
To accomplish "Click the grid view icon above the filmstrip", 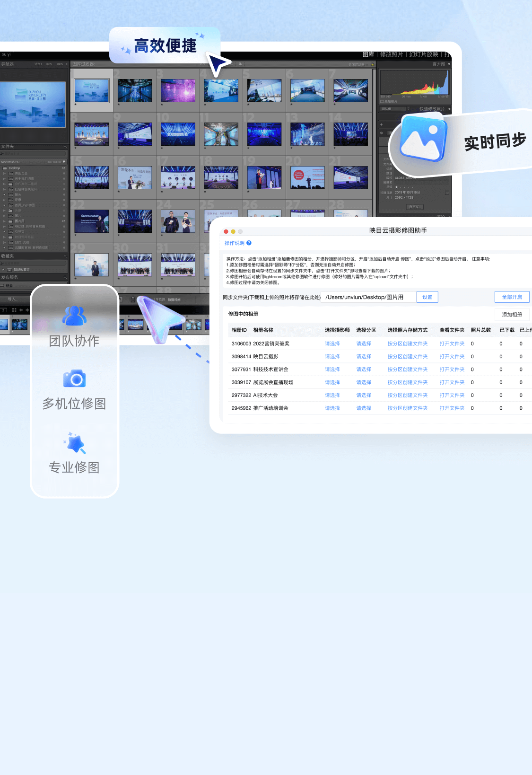I will (14, 310).
